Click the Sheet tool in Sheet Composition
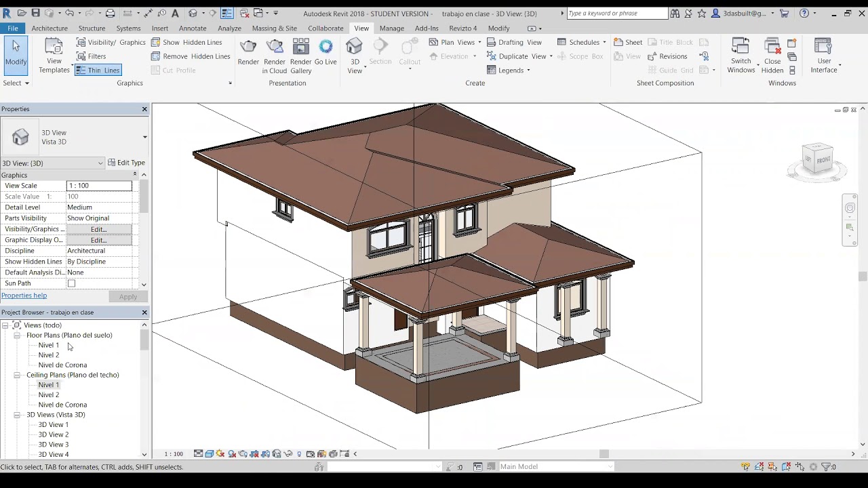 628,42
